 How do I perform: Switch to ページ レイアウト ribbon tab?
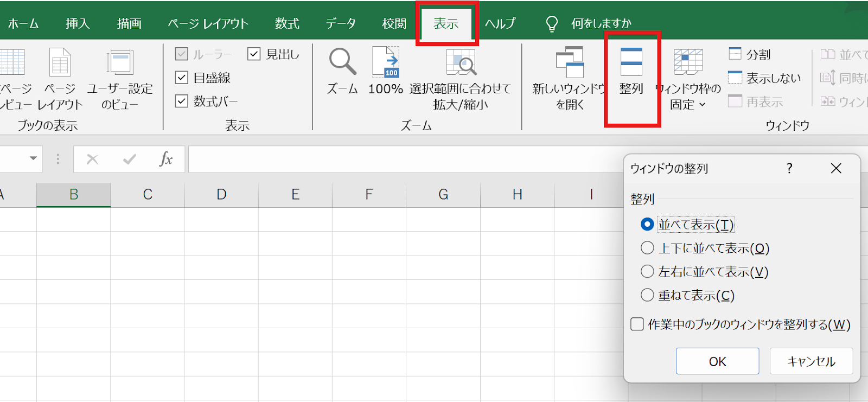click(x=208, y=23)
